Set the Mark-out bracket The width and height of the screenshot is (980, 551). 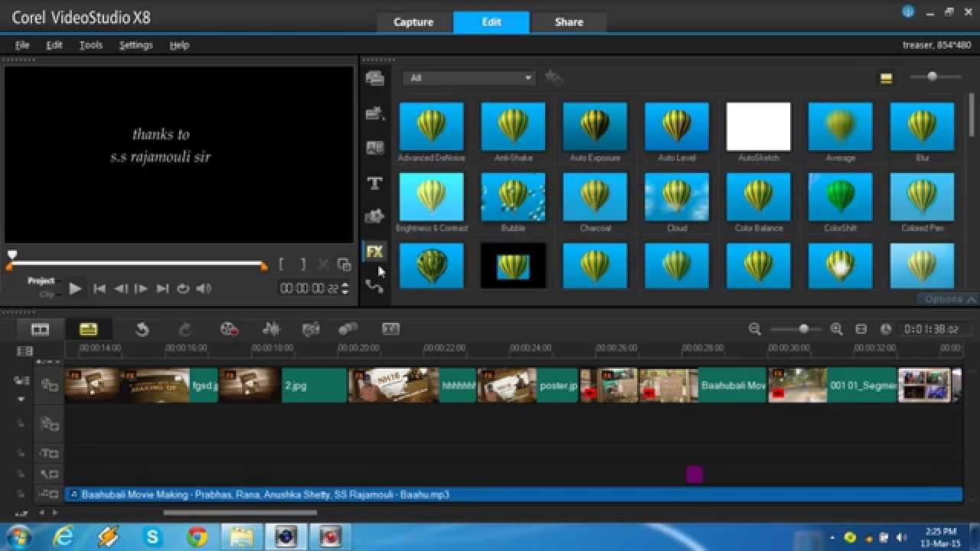(x=302, y=265)
